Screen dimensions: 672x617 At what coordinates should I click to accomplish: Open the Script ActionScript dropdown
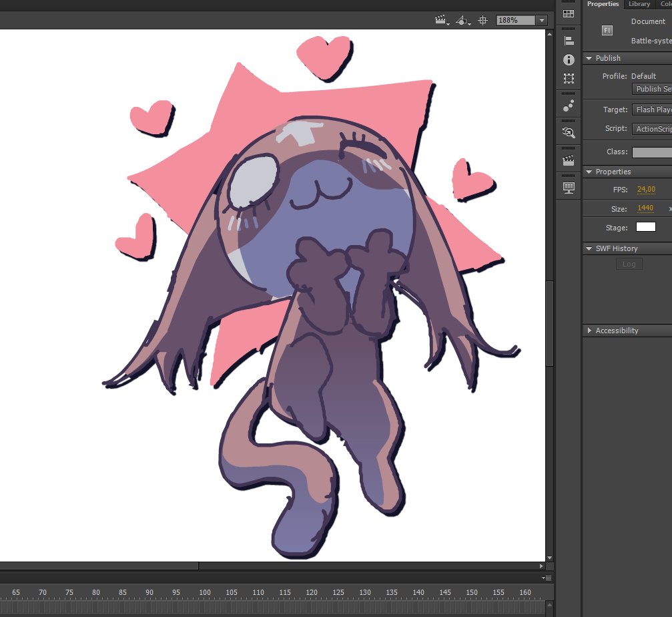652,129
